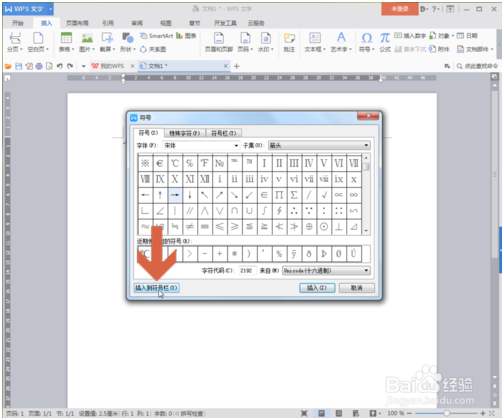Expand the 字体 font dropdown

pyautogui.click(x=236, y=146)
